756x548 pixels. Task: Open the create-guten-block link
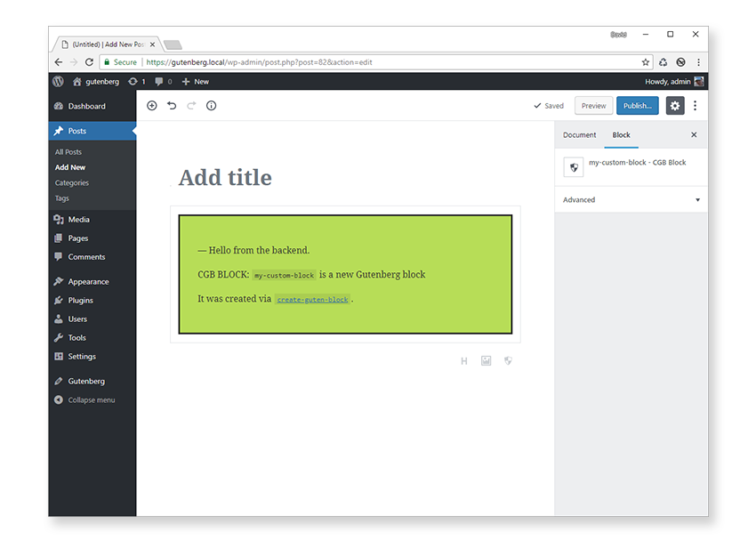click(x=312, y=300)
